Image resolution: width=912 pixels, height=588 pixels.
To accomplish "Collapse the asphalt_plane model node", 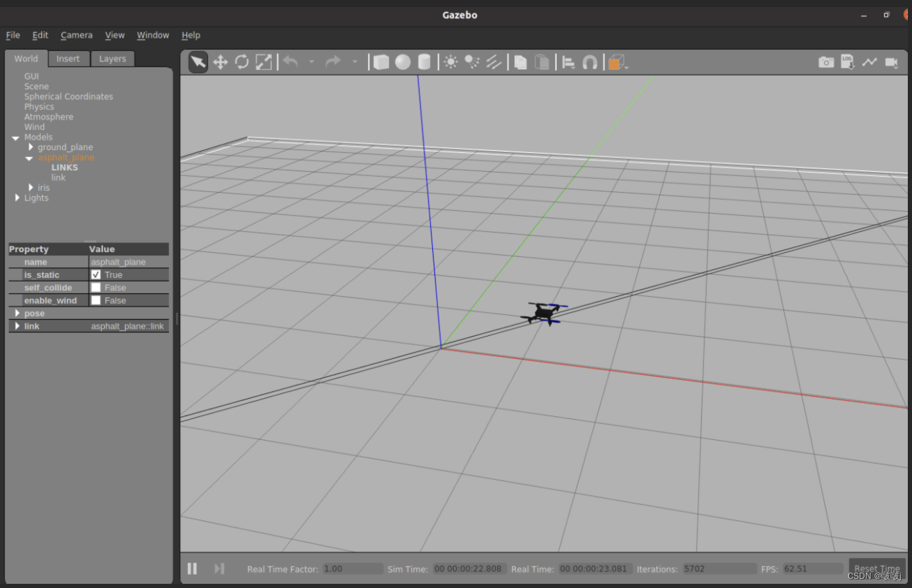I will coord(29,158).
